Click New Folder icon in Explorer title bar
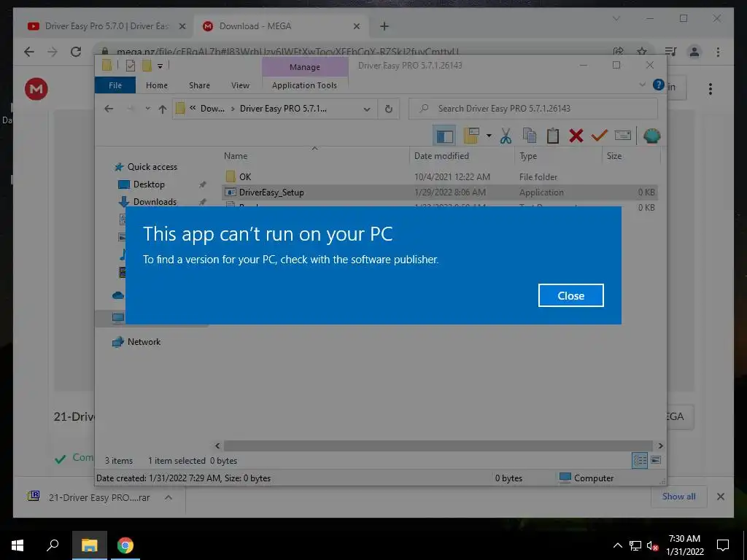The image size is (747, 560). tap(146, 66)
